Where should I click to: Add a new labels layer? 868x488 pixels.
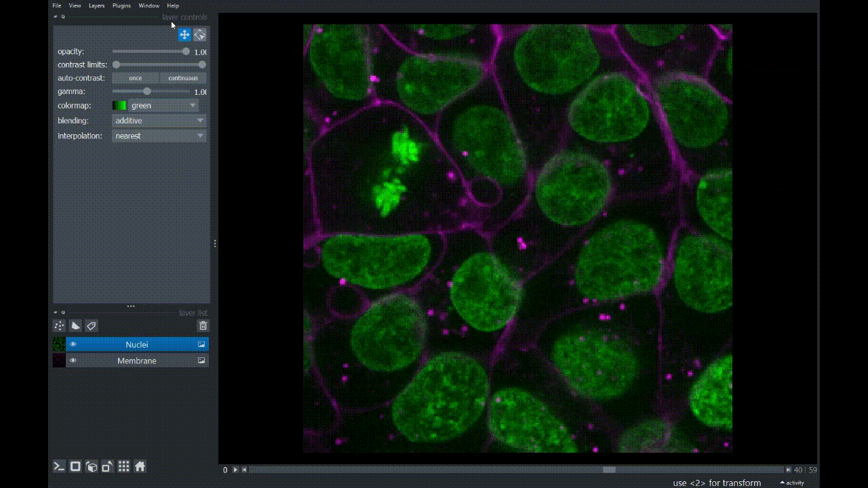click(92, 326)
